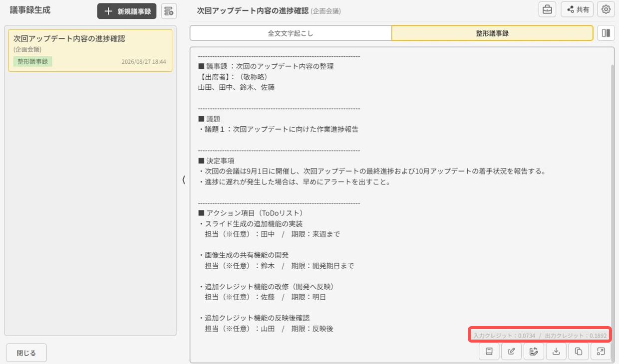Click the 追加クレジット機能の反映後確認 item
The width and height of the screenshot is (619, 364).
click(x=254, y=318)
